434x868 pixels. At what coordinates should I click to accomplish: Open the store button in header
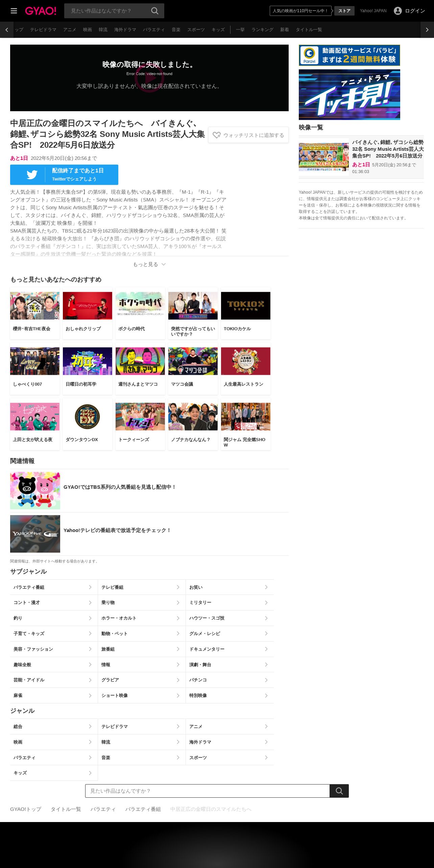coord(344,11)
